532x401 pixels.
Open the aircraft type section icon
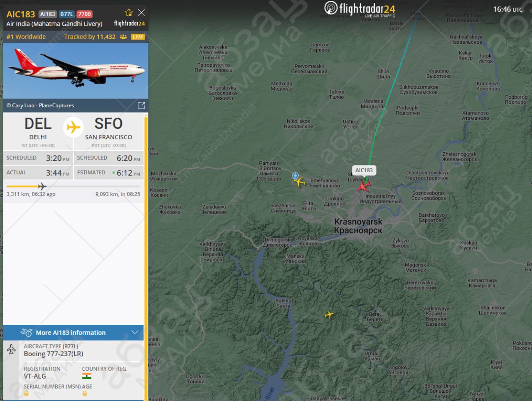point(11,349)
